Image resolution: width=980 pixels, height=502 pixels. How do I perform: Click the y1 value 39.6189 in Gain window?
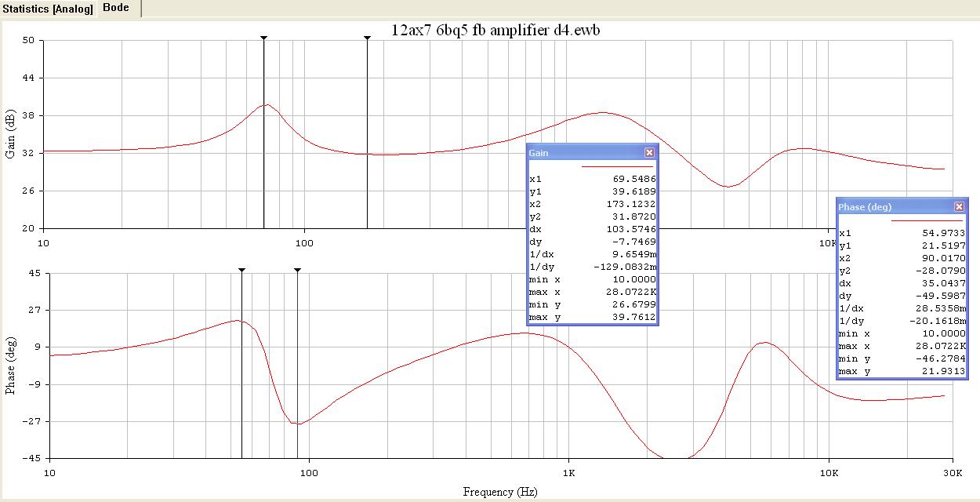tap(634, 191)
